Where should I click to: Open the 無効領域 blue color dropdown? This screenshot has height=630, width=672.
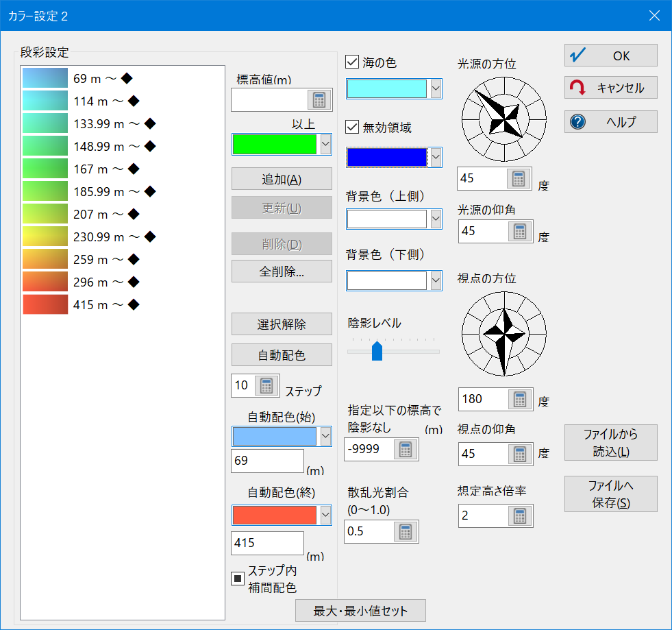(436, 157)
